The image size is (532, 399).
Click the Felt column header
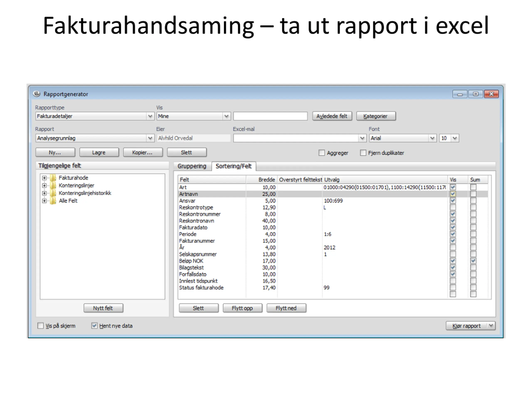(x=212, y=180)
